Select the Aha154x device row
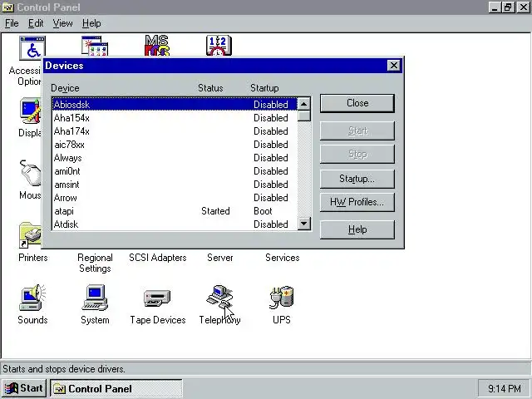 pyautogui.click(x=175, y=118)
